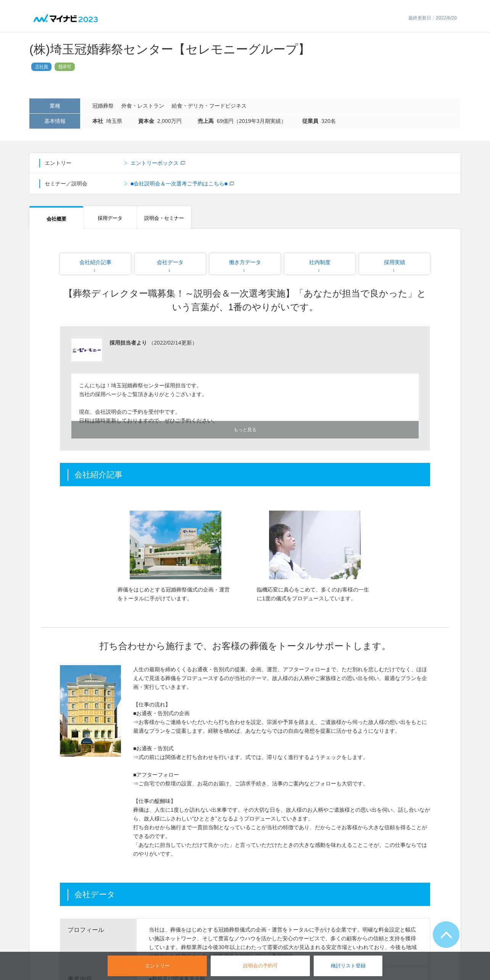The image size is (490, 980).
Task: Open 会社説明会＆一次選考ご予約はこちら link
Action: [179, 184]
